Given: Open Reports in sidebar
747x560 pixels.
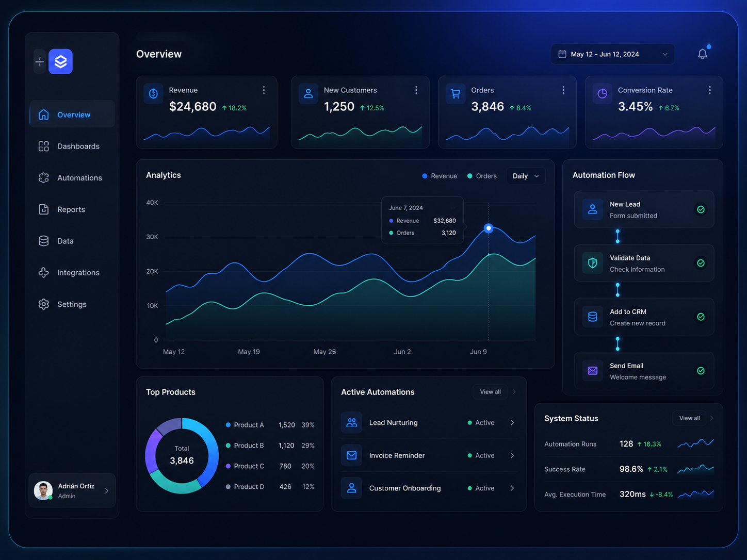Looking at the screenshot, I should [x=72, y=209].
